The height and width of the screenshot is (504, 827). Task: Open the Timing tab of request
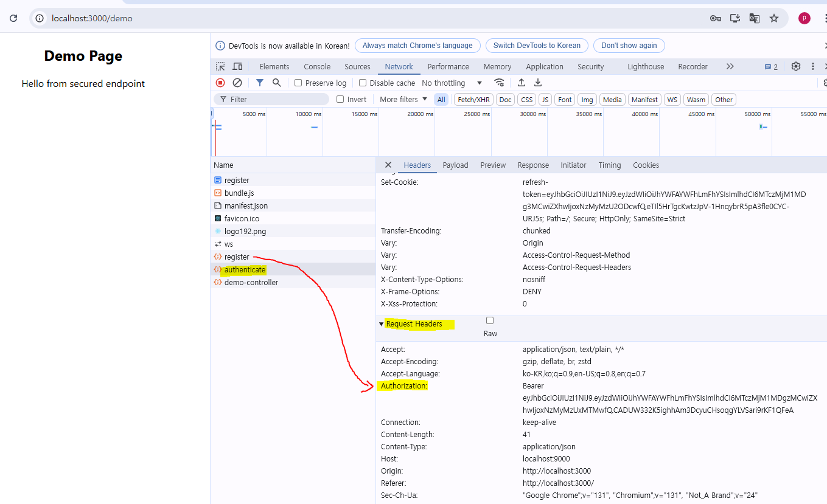609,165
